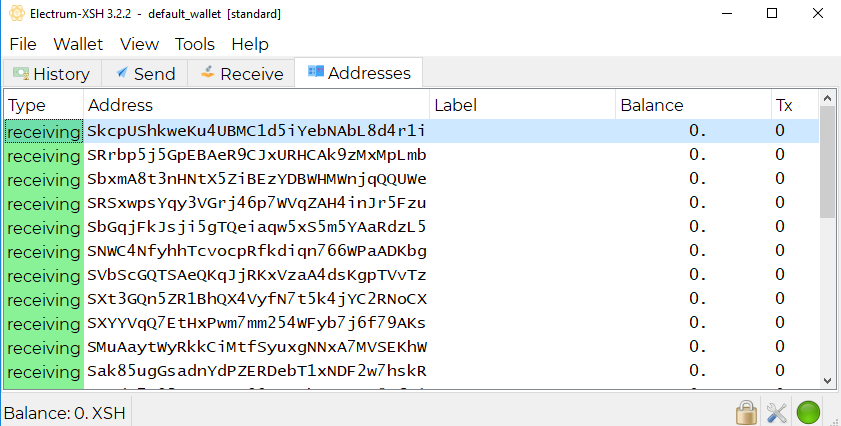This screenshot has width=841, height=426.
Task: Switch to the Send tab
Action: tap(145, 73)
